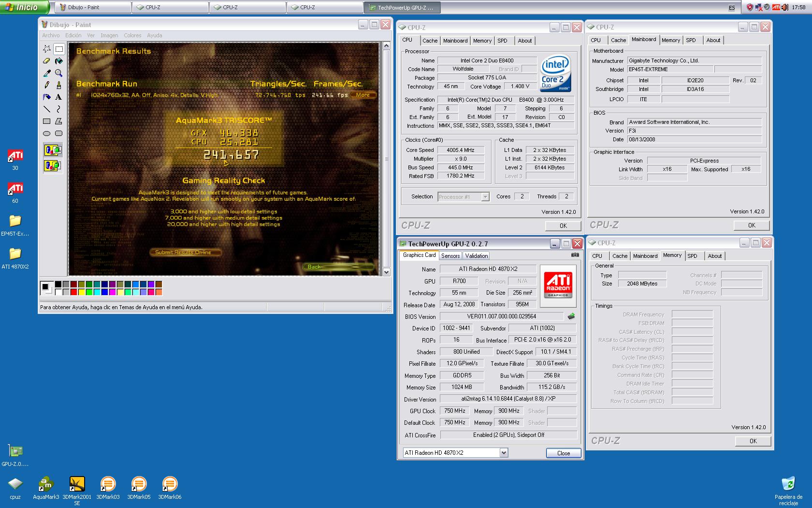Open the GPU selector dropdown in GPU-Z

tap(504, 453)
